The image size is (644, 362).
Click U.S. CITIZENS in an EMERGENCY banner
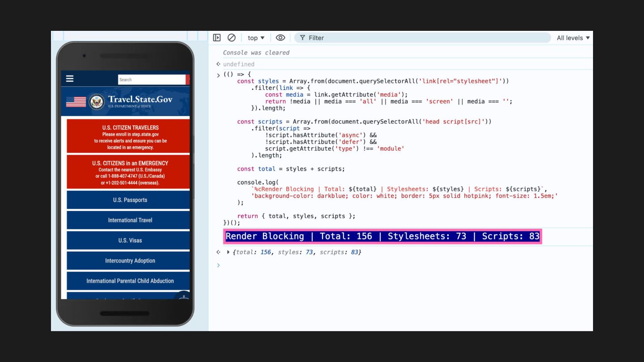click(x=128, y=172)
